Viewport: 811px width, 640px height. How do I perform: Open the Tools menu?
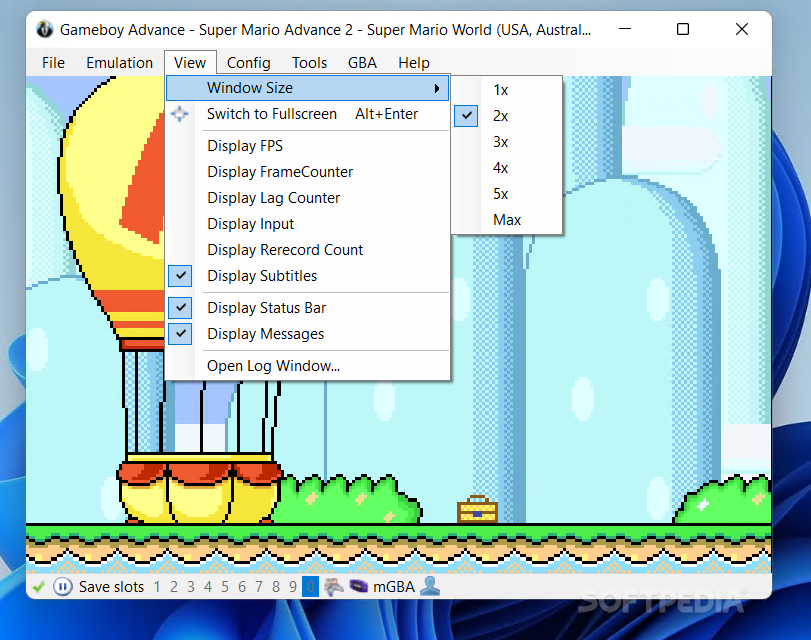[309, 63]
